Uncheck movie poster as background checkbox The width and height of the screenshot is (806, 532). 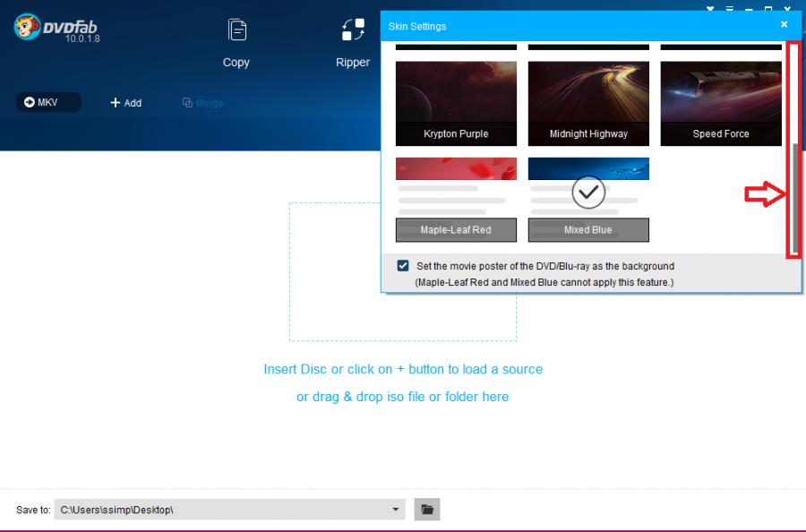403,266
